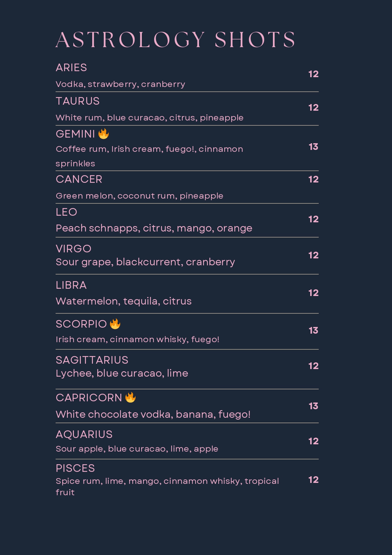Click the LIBRA shot title
Image resolution: width=392 pixels, height=555 pixels.
(x=71, y=285)
